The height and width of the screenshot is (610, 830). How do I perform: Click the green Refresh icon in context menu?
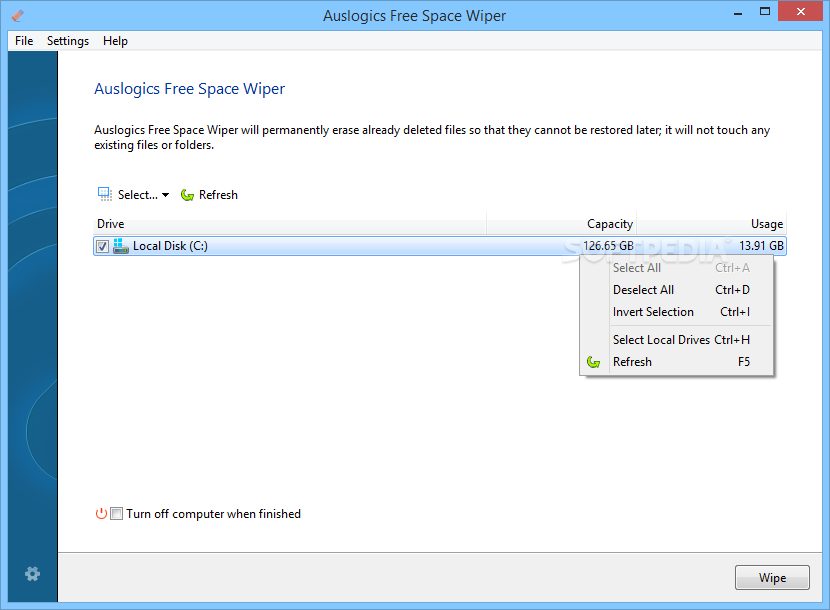[x=593, y=362]
